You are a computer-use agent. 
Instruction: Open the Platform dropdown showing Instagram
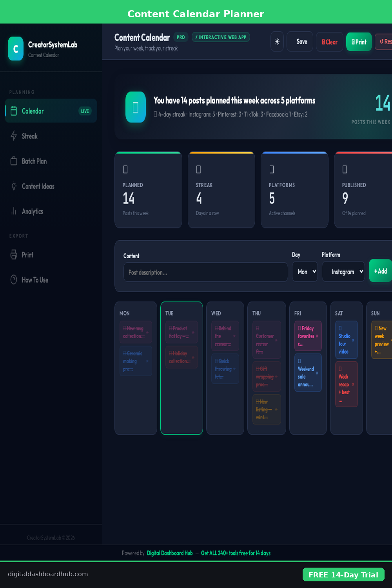pyautogui.click(x=343, y=272)
